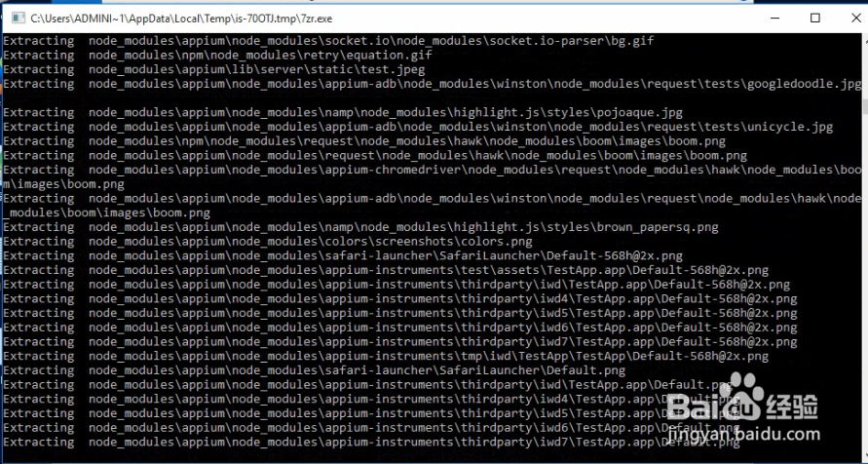Click the vertical scrollbar thumb in console
Image resolution: width=868 pixels, height=464 pixels.
(x=865, y=105)
